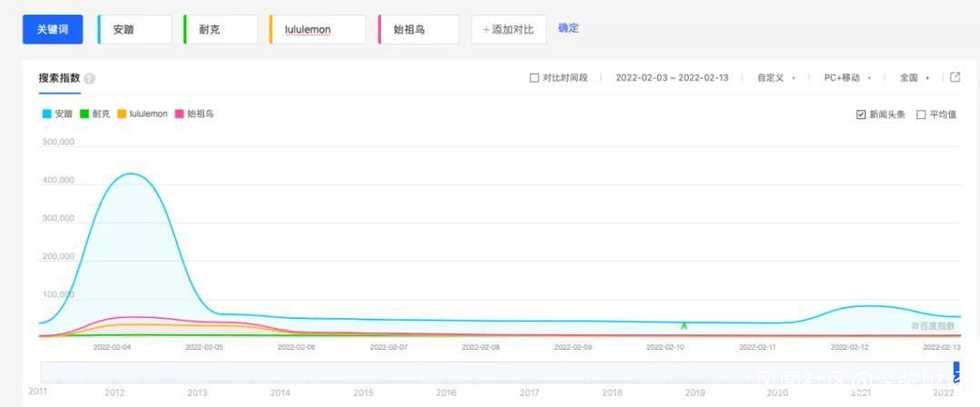Check the 平均值 checkbox

click(x=921, y=114)
